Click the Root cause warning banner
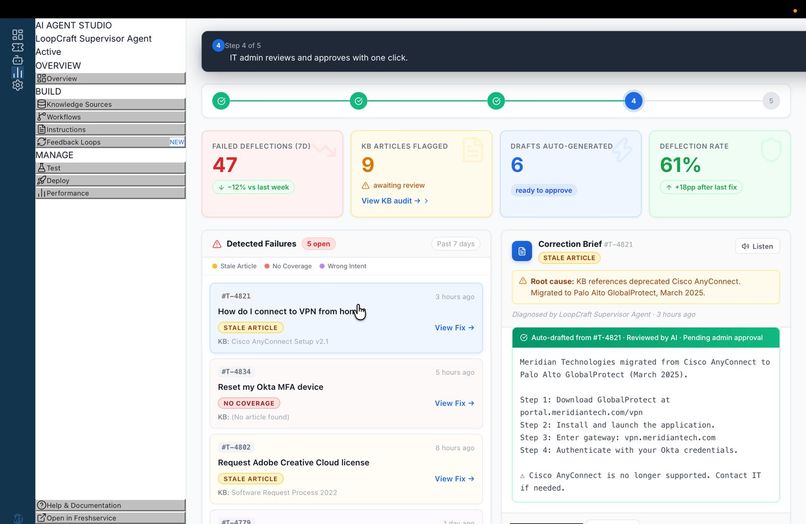 tap(646, 287)
